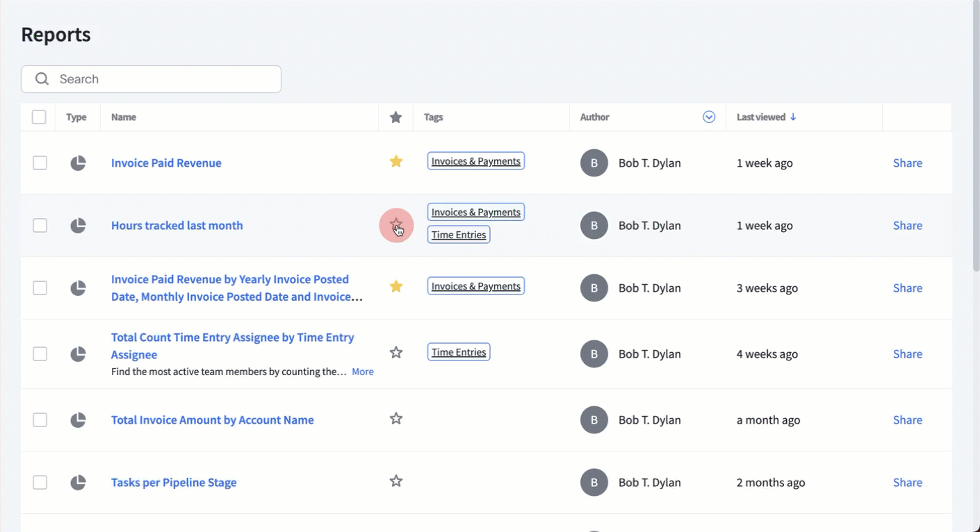The height and width of the screenshot is (532, 980).
Task: Star the Total Invoice Amount by Account Name report
Action: (395, 419)
